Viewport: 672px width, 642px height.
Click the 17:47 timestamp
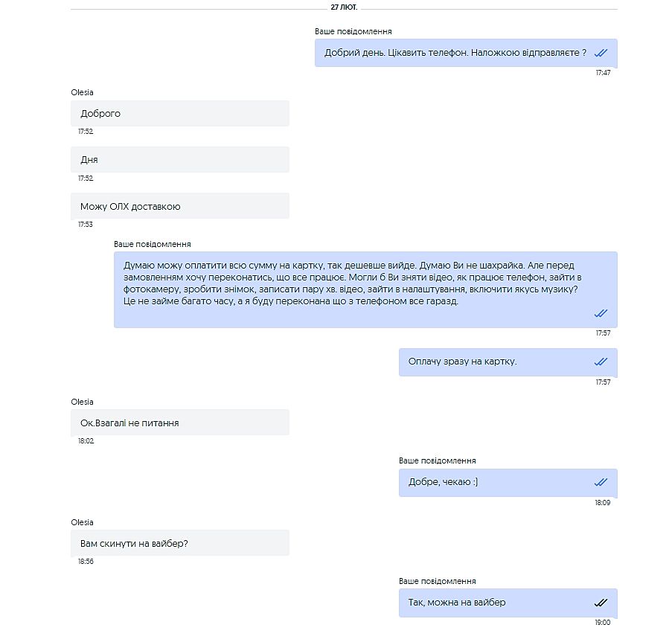pyautogui.click(x=603, y=73)
